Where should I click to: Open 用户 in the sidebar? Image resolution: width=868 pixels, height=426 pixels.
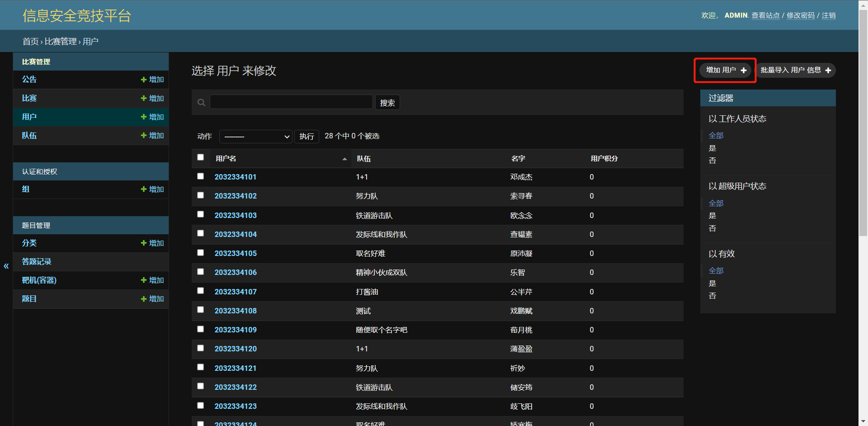[x=29, y=117]
